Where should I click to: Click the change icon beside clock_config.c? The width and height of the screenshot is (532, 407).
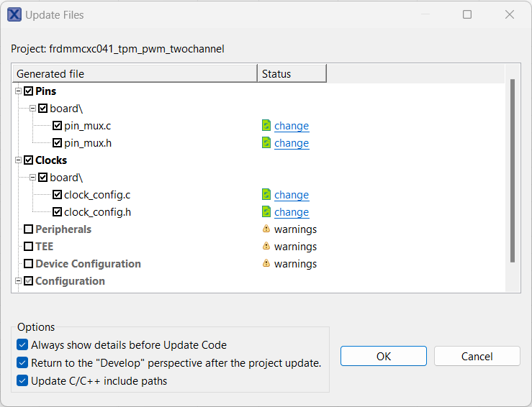pos(266,195)
